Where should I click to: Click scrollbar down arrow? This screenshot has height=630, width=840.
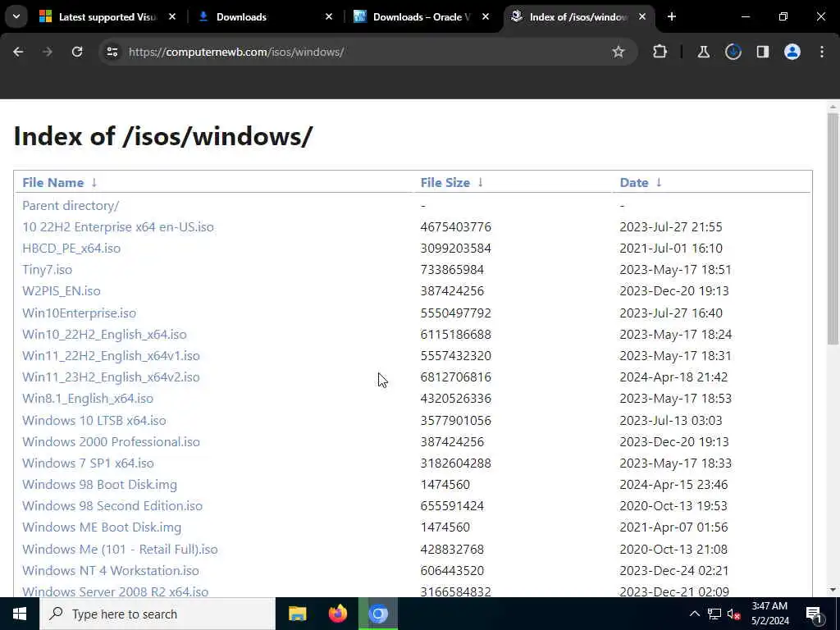click(833, 589)
